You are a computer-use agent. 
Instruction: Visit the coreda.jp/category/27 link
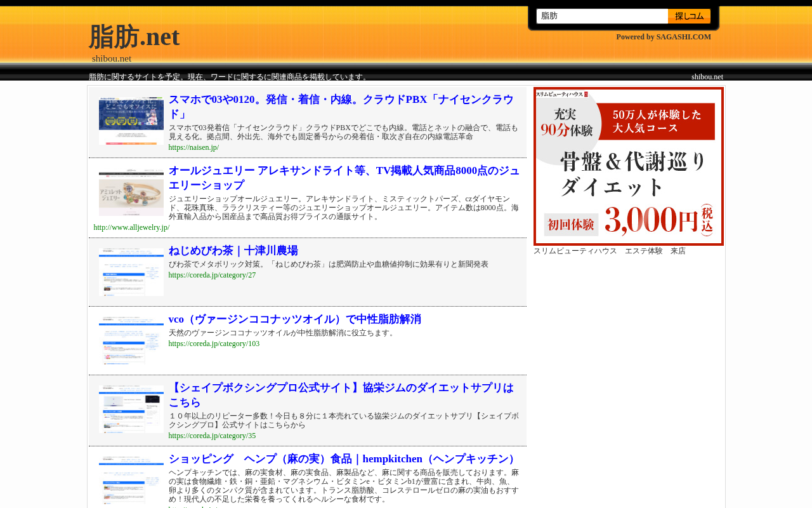point(212,275)
